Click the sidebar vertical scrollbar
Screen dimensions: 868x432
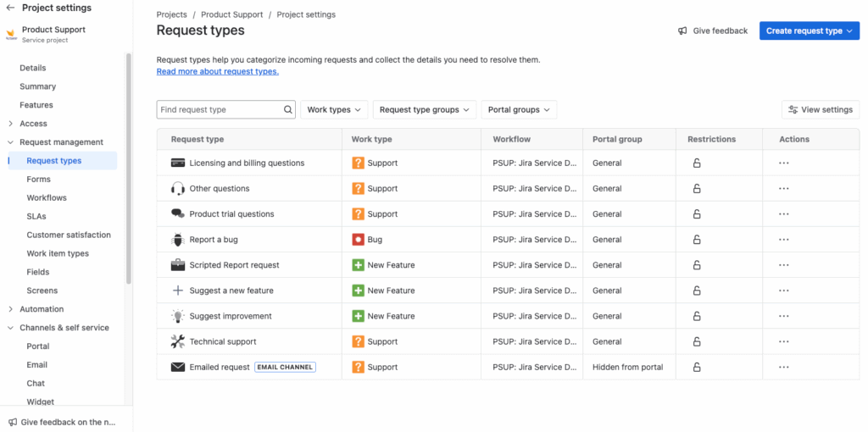[129, 169]
